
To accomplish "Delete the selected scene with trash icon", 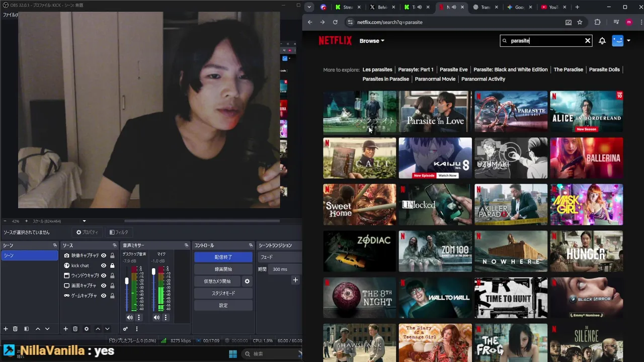I will click(x=15, y=329).
